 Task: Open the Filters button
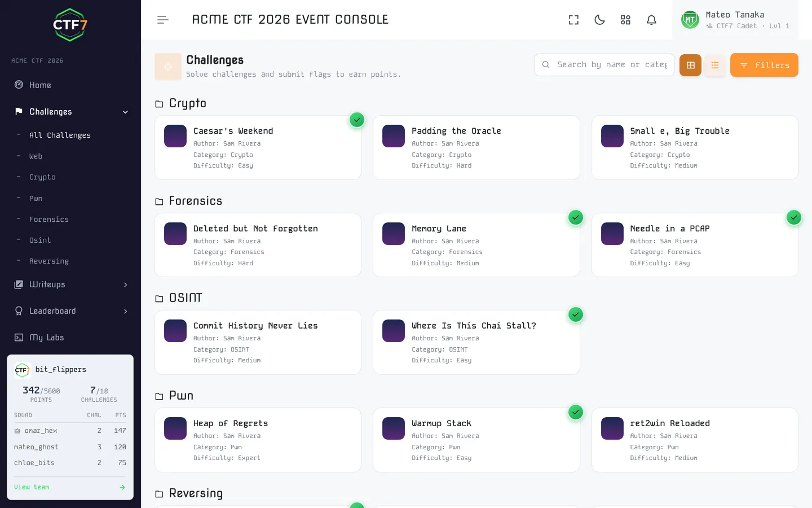point(764,65)
